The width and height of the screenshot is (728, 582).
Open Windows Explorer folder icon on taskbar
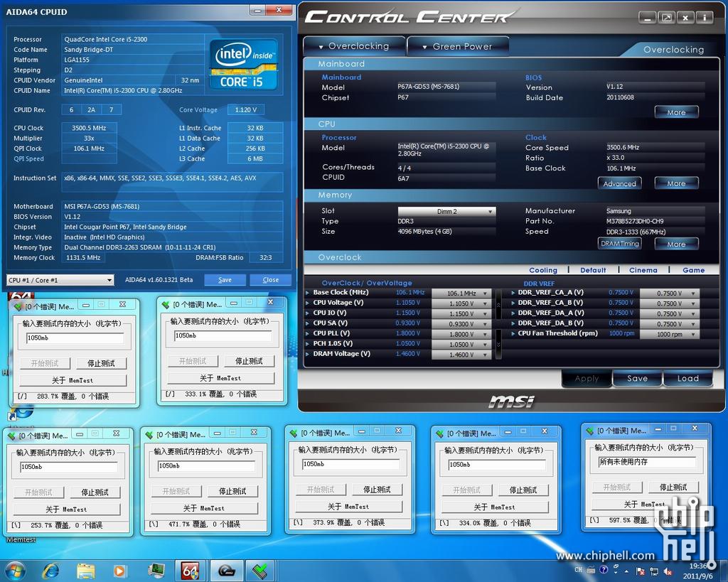tap(85, 571)
